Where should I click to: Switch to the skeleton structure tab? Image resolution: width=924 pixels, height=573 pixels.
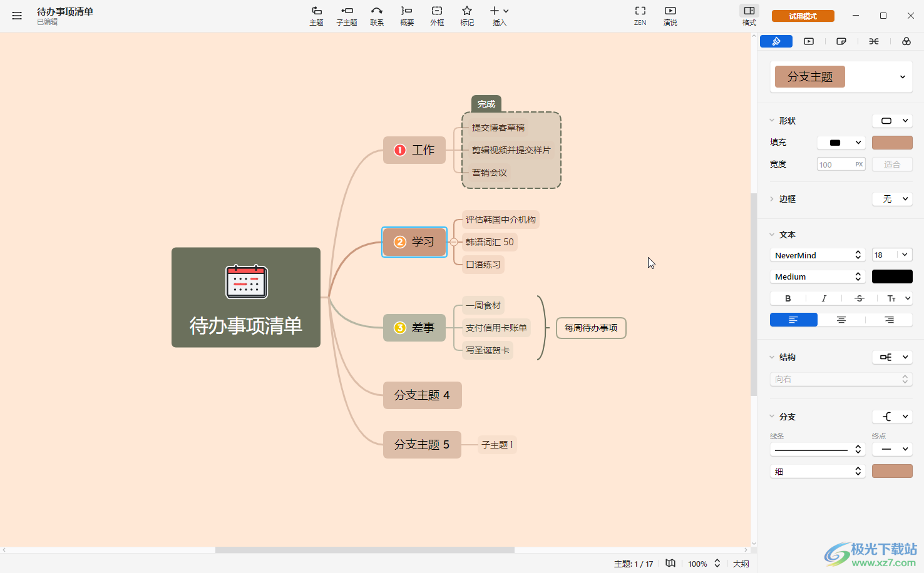tap(874, 41)
